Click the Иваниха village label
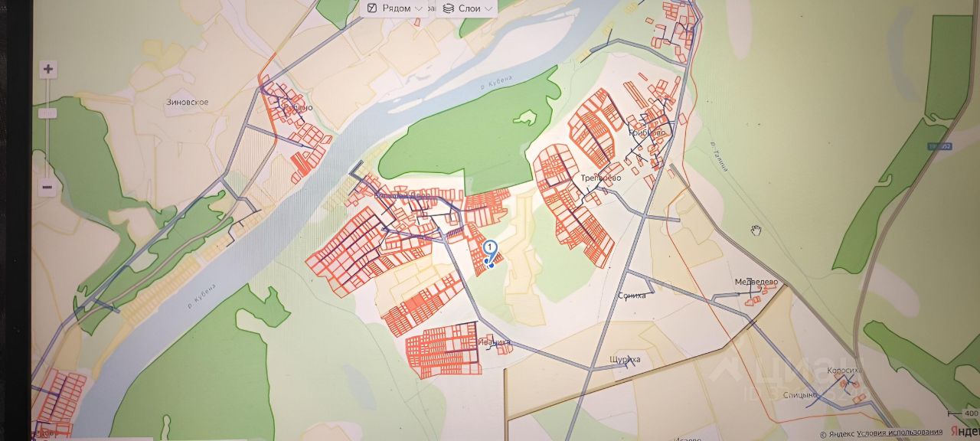Screen dimensions: 980x441 tap(494, 342)
